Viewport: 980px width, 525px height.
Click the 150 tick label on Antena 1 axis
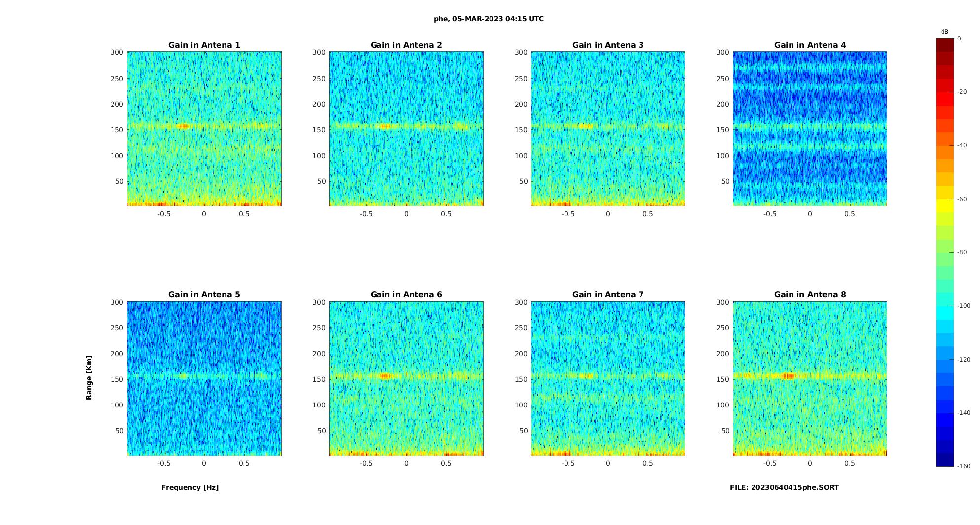(117, 130)
